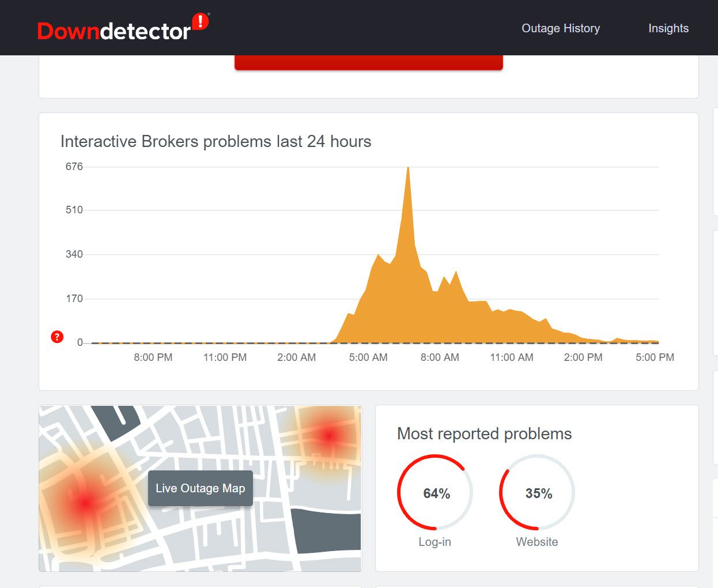Click the 5:00 AM axis label
Image resolution: width=718 pixels, height=588 pixels.
pyautogui.click(x=368, y=357)
